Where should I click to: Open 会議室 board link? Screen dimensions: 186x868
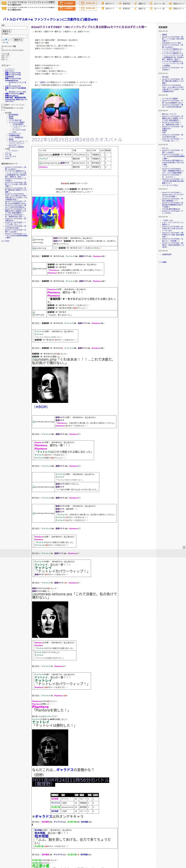click(11, 118)
